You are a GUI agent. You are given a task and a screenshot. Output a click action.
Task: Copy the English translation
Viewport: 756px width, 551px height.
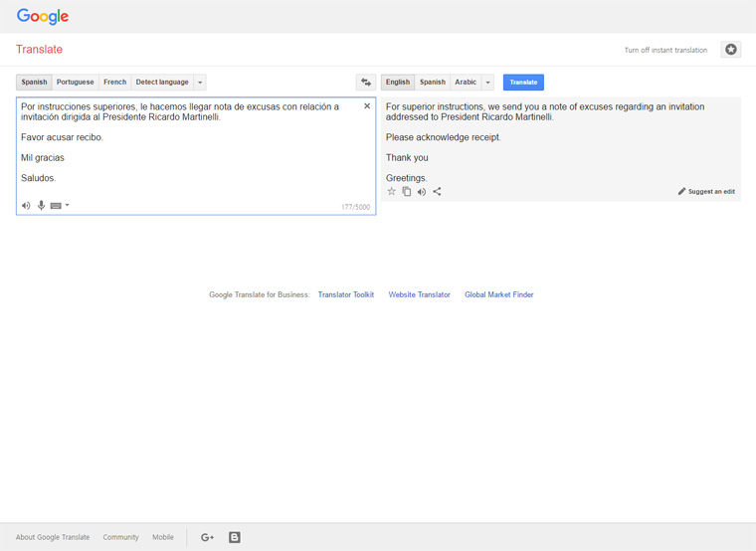point(407,191)
